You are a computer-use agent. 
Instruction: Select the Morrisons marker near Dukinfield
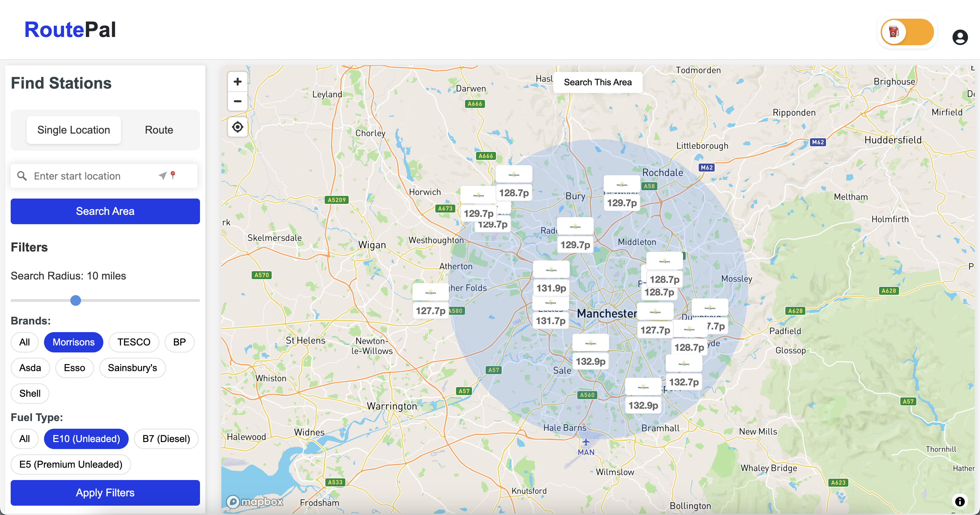[710, 307]
